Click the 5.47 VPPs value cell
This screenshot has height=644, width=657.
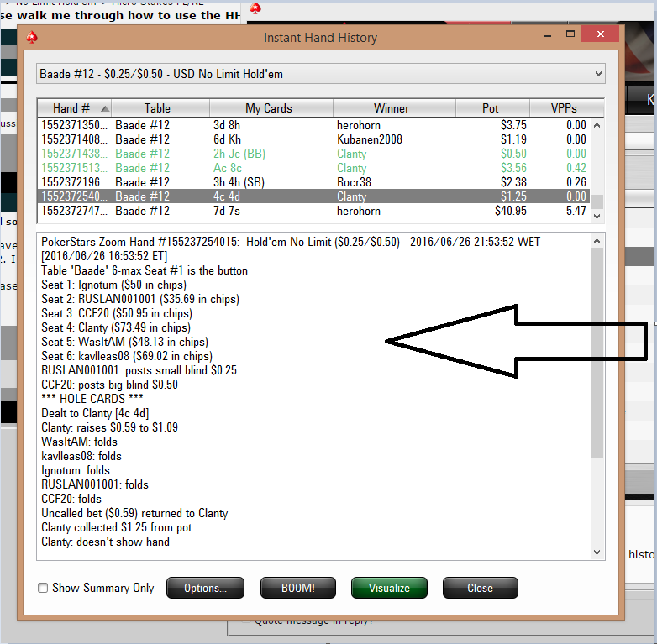576,211
